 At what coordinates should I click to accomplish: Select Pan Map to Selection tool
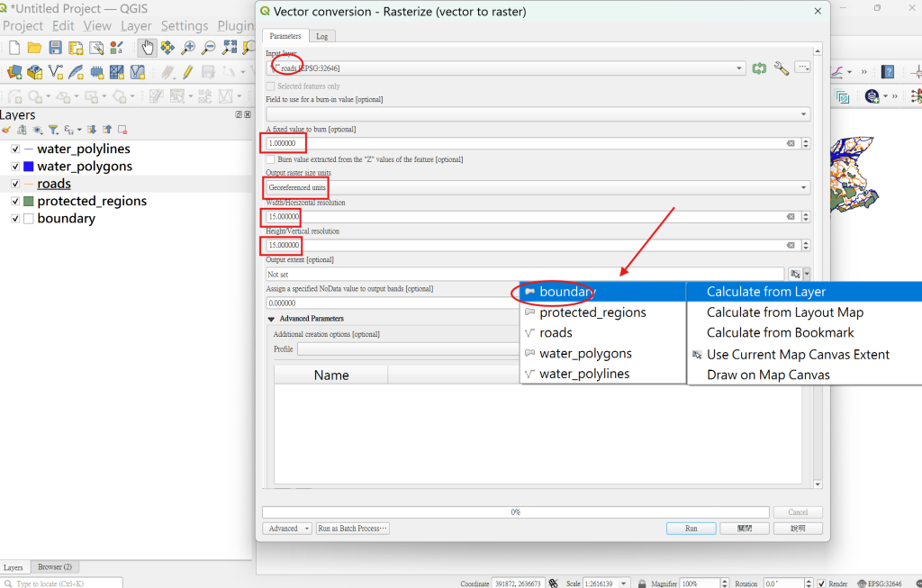click(167, 48)
